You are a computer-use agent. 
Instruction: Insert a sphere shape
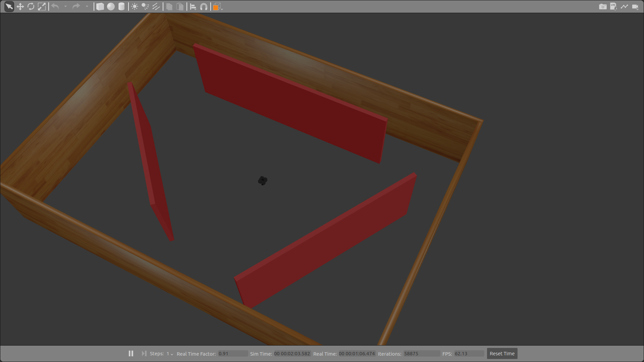(111, 7)
